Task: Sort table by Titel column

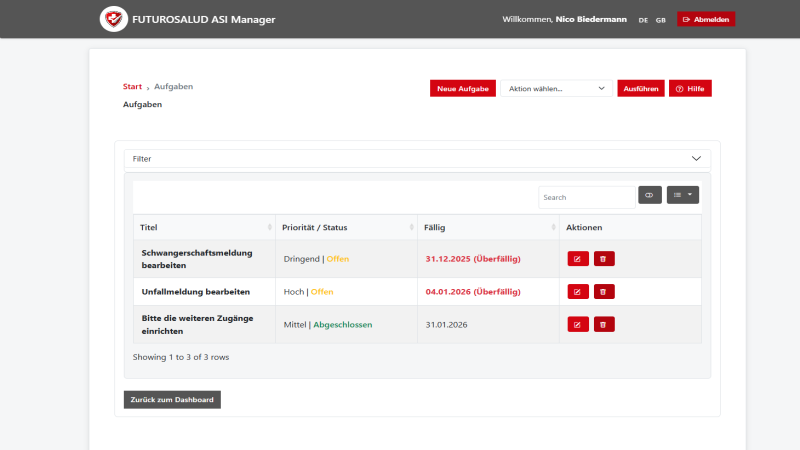Action: 204,228
